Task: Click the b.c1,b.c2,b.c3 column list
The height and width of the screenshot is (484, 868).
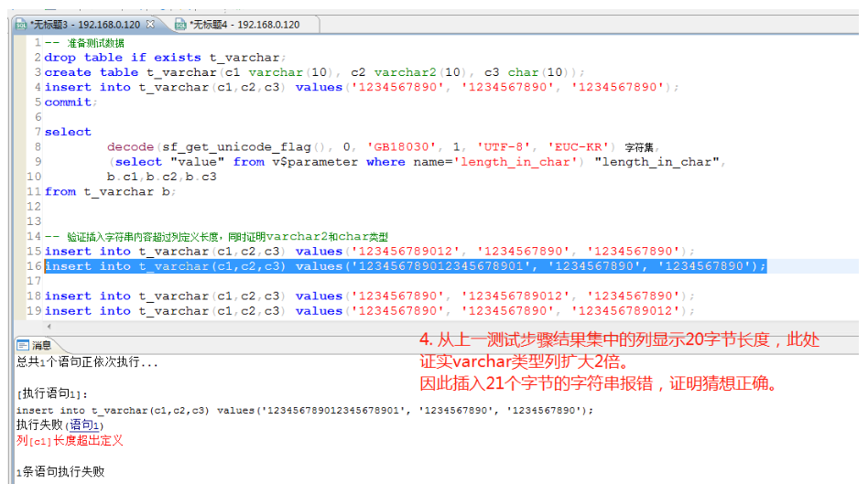Action: [162, 177]
